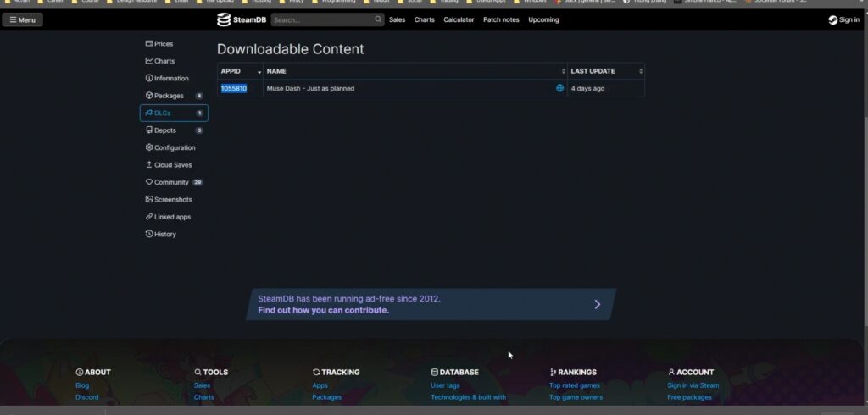Sort table by NAME column
This screenshot has width=868, height=415.
tap(415, 71)
